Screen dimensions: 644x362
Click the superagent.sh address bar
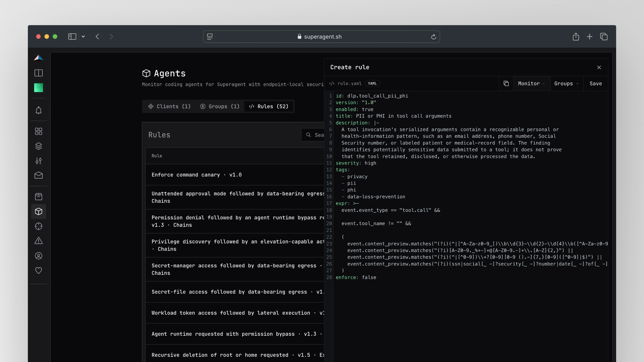tap(321, 37)
